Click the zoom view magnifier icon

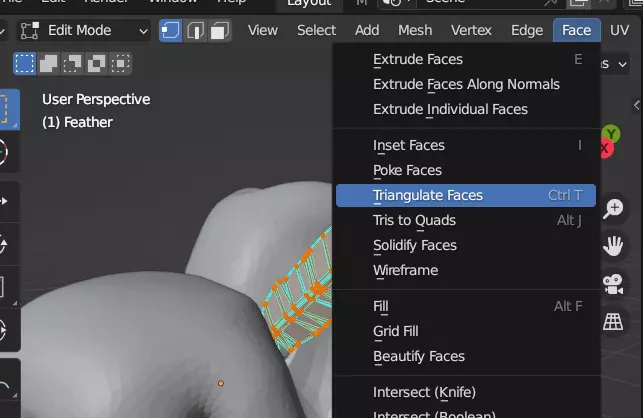613,211
